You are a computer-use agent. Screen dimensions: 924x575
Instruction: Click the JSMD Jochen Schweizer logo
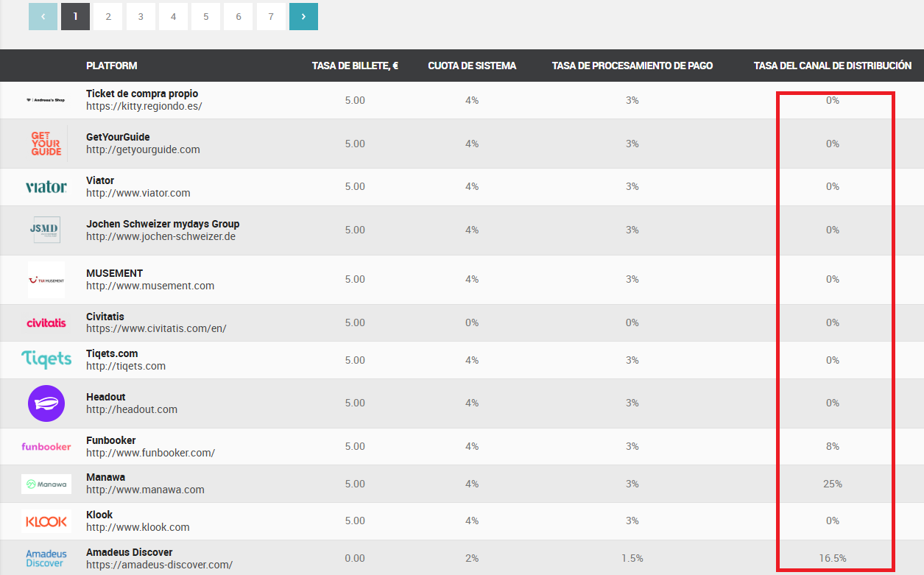click(x=46, y=230)
